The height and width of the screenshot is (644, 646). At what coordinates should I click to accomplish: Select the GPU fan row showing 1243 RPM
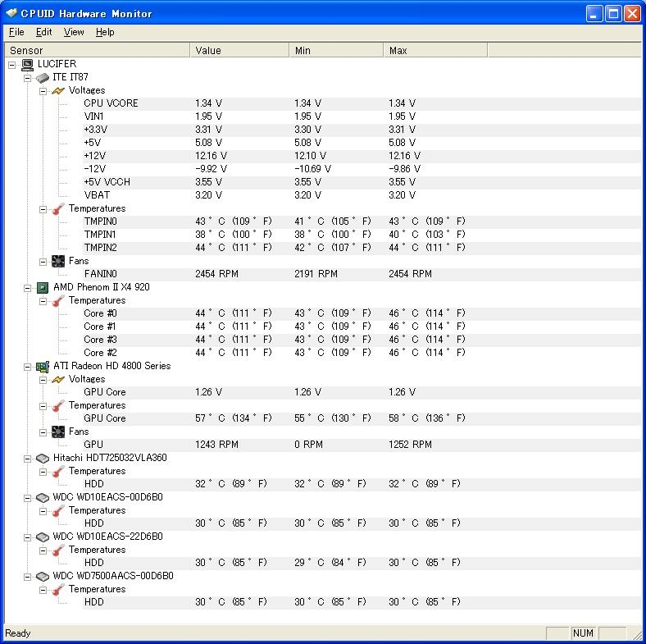click(x=362, y=445)
